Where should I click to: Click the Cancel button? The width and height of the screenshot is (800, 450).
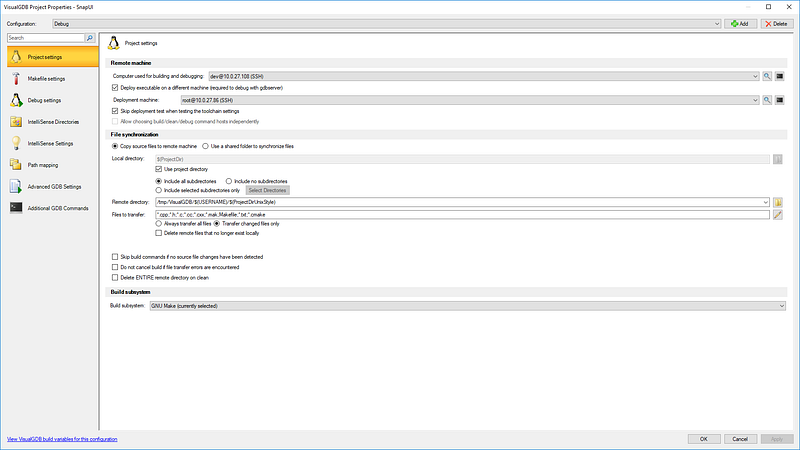[x=740, y=439]
